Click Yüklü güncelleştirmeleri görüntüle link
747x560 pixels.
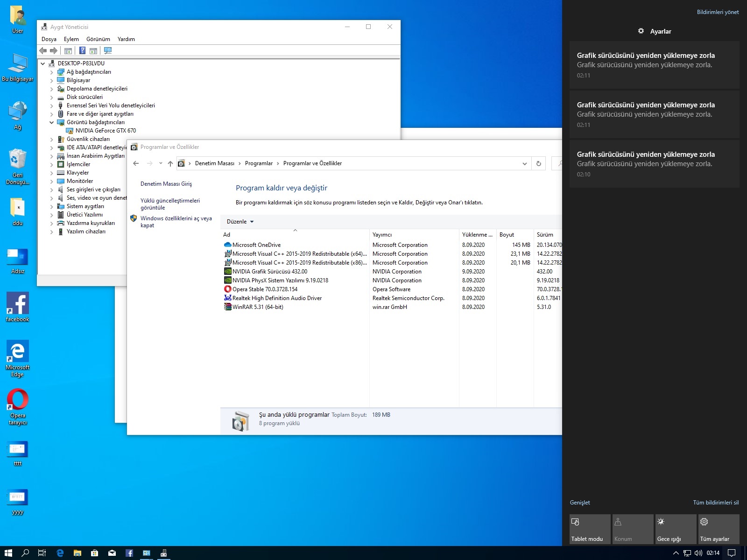coord(170,204)
